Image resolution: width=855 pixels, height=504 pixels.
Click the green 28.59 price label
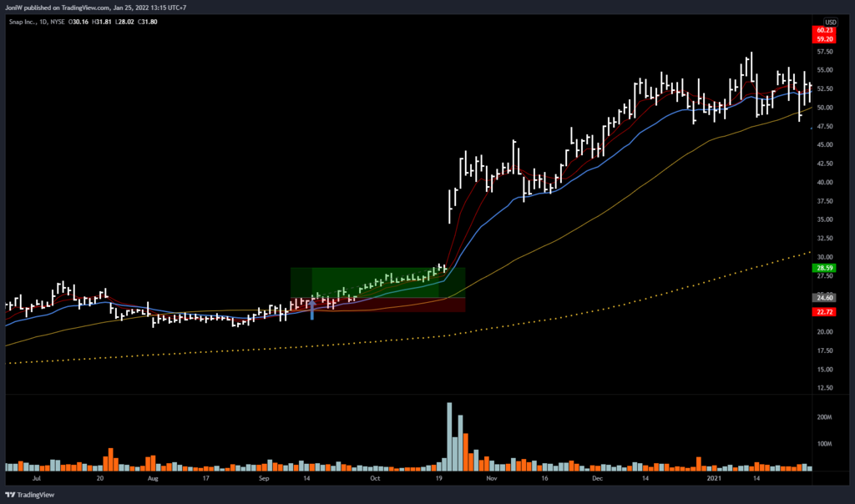[x=824, y=268]
